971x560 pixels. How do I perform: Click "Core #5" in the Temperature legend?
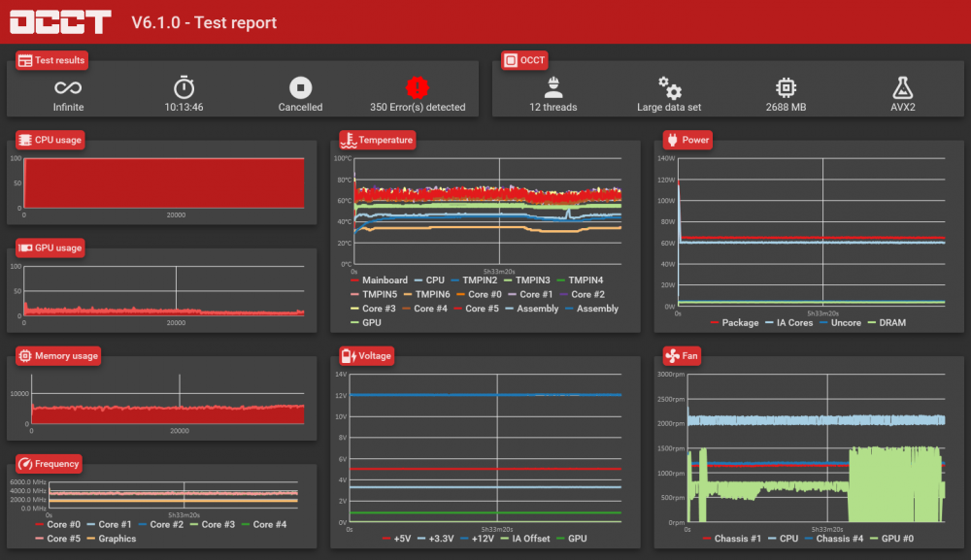482,309
